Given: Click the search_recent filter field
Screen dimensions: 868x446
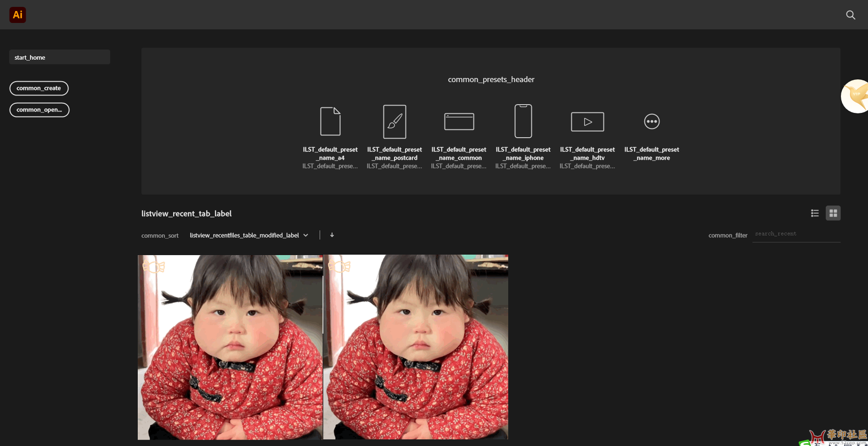Looking at the screenshot, I should pyautogui.click(x=796, y=234).
